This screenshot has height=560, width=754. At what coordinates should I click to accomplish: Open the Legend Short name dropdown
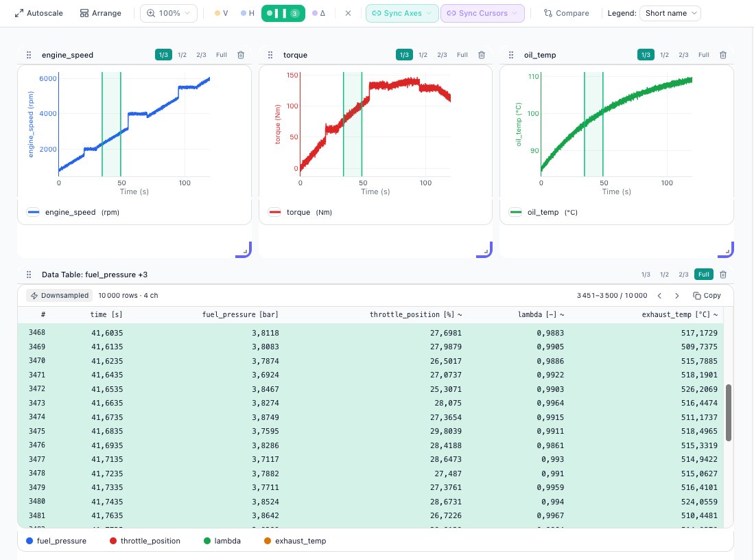coord(670,13)
